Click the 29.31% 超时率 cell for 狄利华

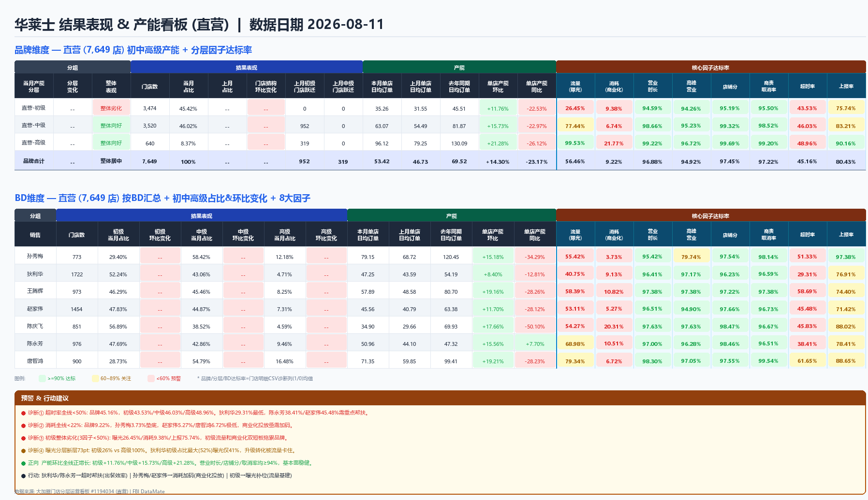pos(808,274)
